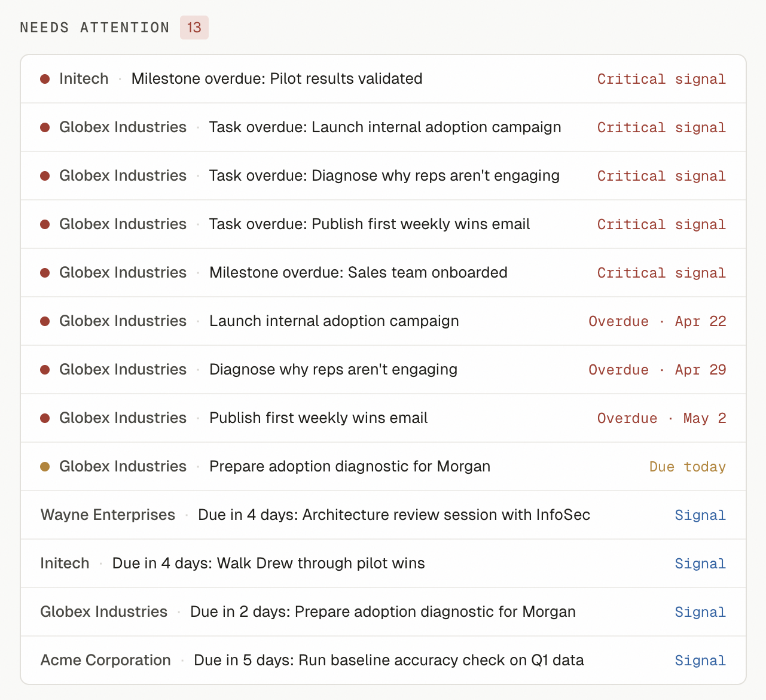
Task: Open Task overdue: Diagnose why reps aren't engaging
Action: tap(383, 176)
